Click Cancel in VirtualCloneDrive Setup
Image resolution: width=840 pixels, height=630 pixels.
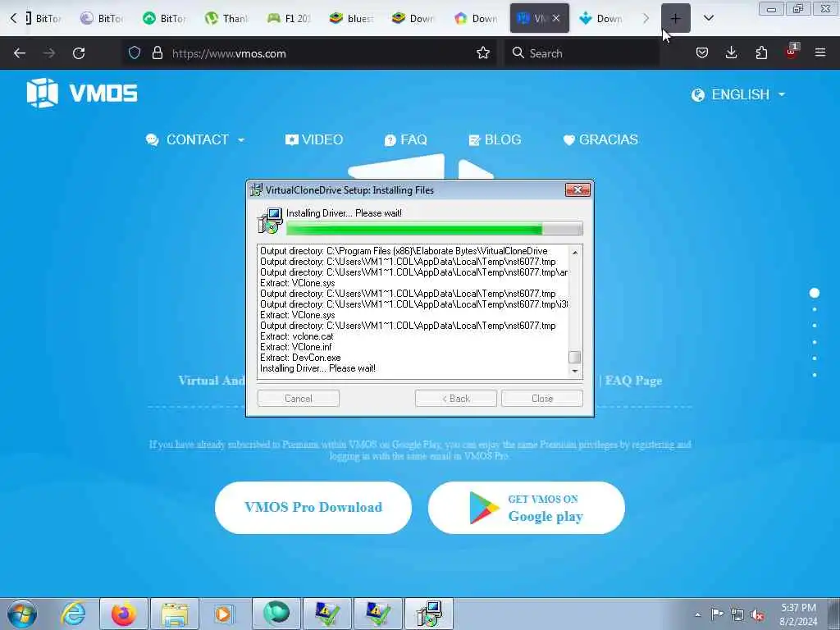299,399
